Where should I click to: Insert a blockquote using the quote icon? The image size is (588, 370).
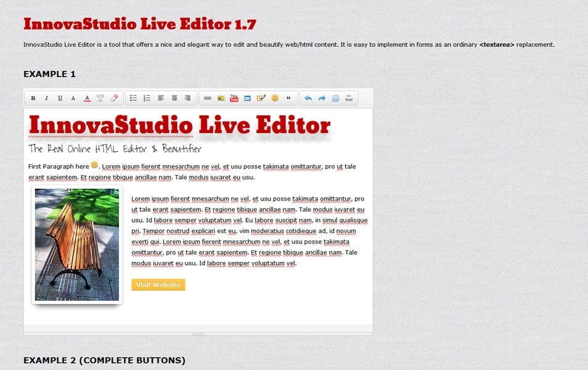(288, 97)
